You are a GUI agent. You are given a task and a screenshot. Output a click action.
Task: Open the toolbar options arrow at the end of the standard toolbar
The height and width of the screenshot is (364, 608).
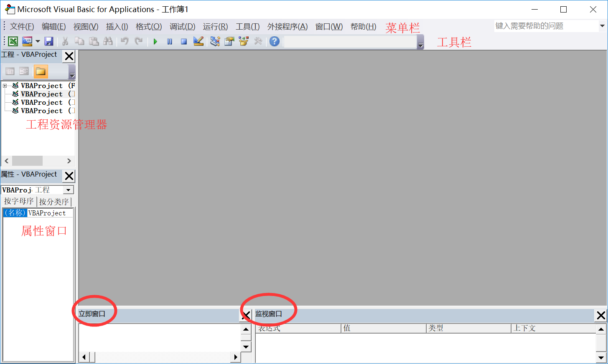[420, 42]
